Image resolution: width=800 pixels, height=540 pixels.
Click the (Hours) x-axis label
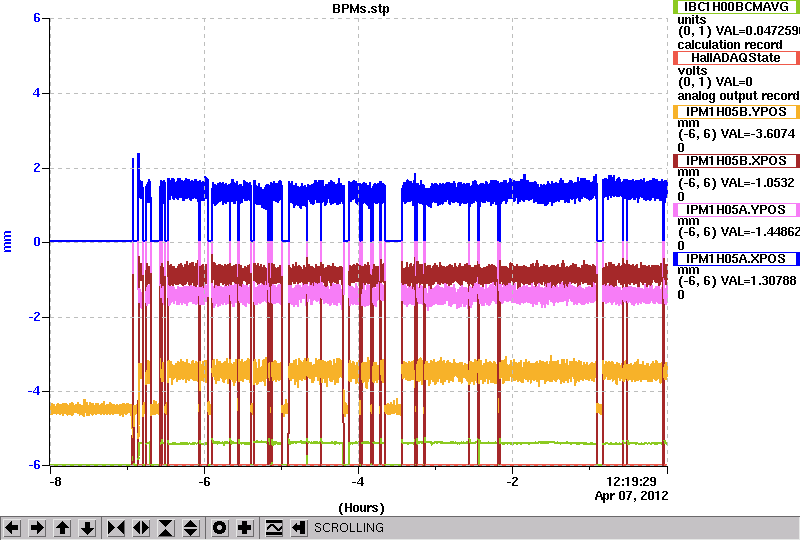(x=361, y=508)
